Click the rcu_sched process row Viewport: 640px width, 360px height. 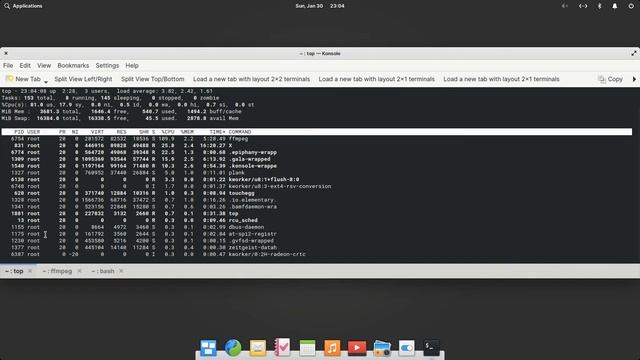click(x=317, y=220)
